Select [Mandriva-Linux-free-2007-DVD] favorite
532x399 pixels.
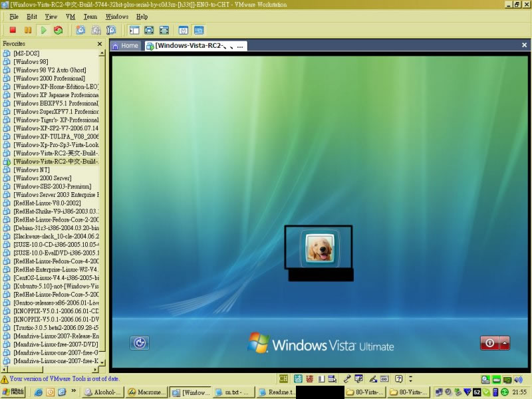tap(56, 344)
